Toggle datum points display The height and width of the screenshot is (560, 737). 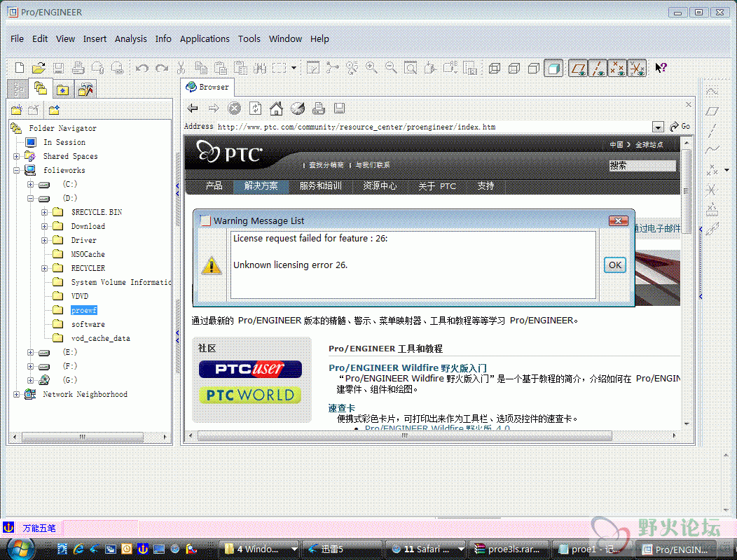click(617, 68)
